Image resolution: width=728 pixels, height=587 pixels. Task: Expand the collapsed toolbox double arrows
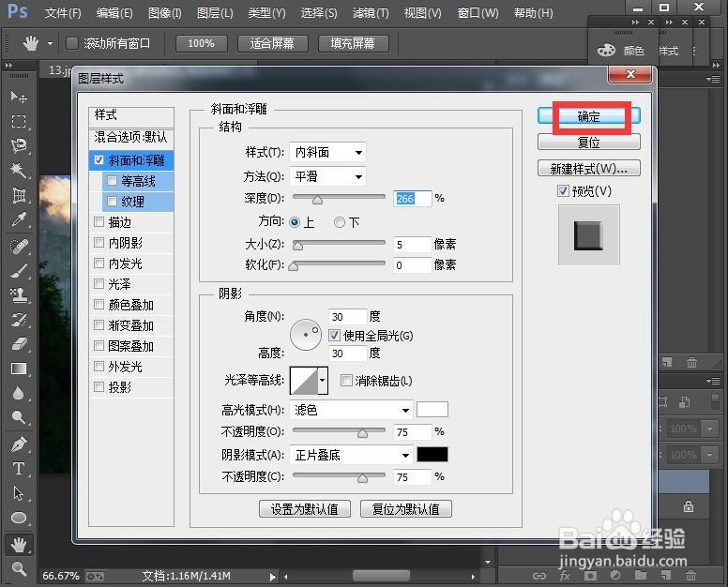pyautogui.click(x=8, y=66)
